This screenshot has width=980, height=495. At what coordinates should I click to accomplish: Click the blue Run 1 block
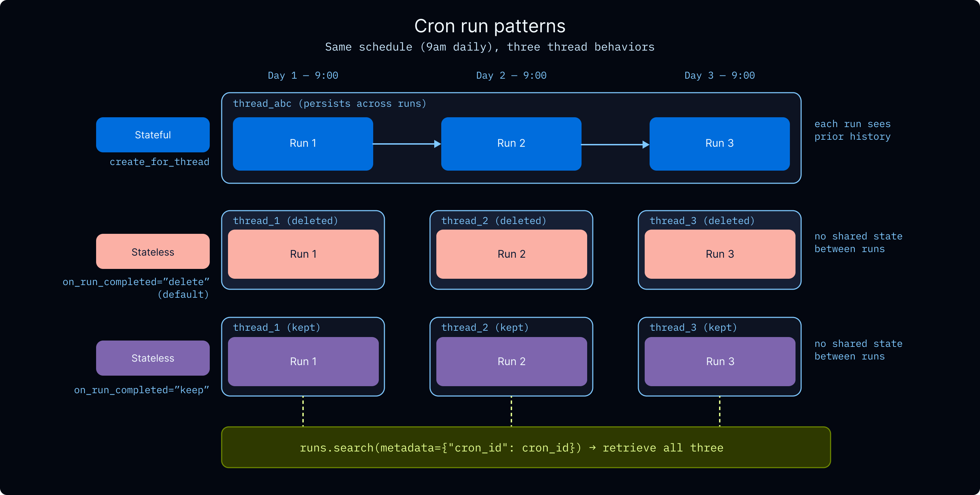(302, 144)
